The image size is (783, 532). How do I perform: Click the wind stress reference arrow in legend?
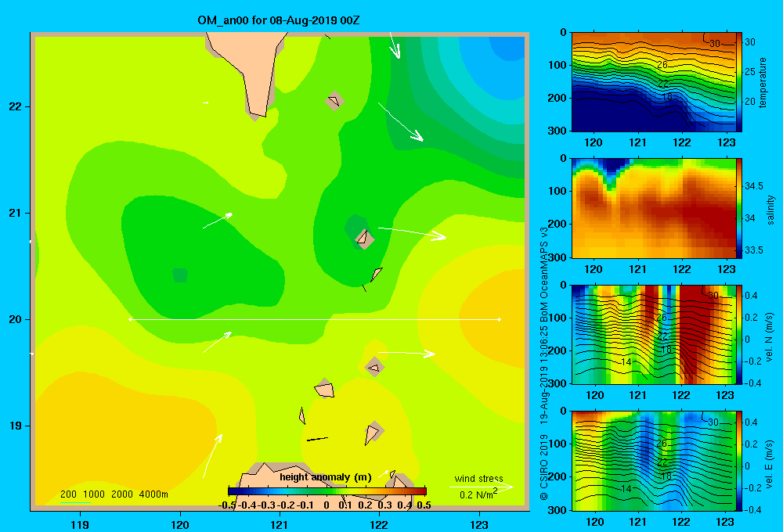pos(482,487)
